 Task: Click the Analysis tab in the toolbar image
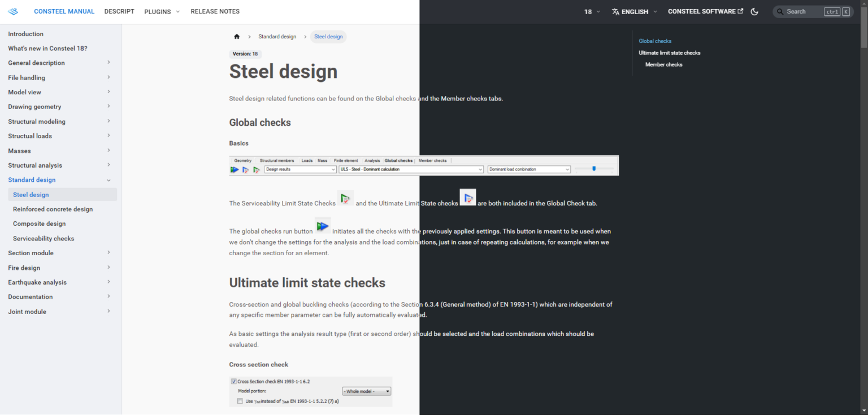372,160
